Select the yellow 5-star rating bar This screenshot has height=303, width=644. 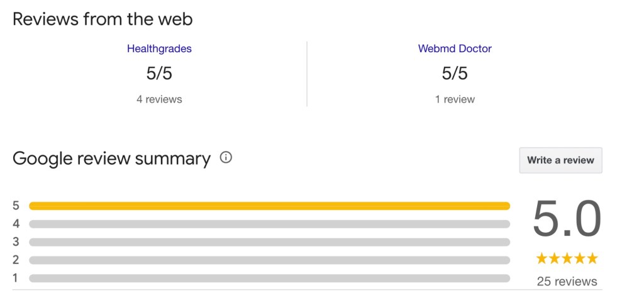coord(269,206)
